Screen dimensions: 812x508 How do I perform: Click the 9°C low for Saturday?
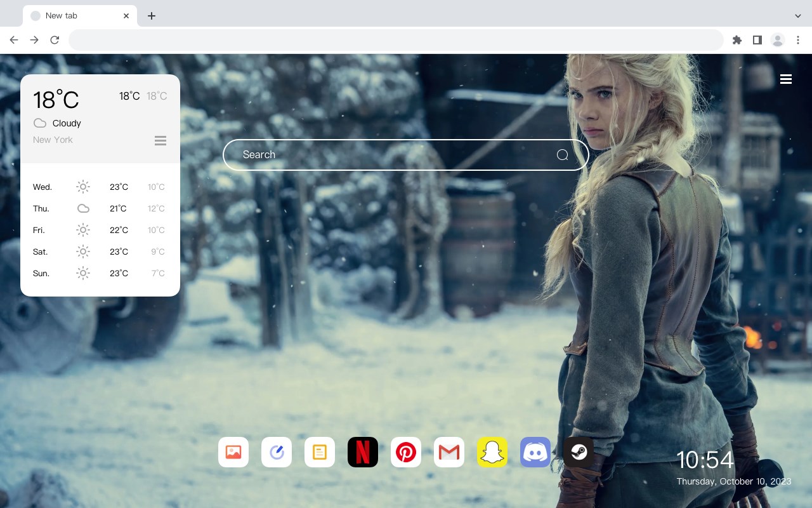pyautogui.click(x=158, y=252)
